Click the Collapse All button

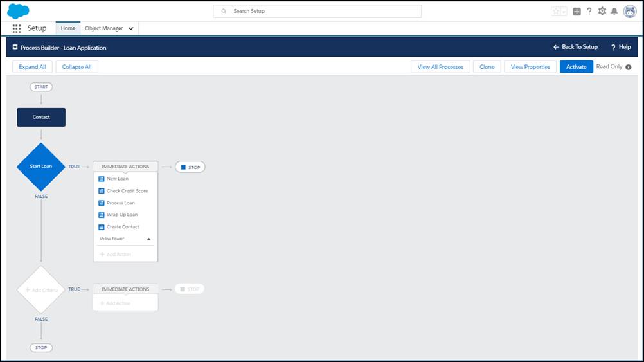(x=76, y=67)
